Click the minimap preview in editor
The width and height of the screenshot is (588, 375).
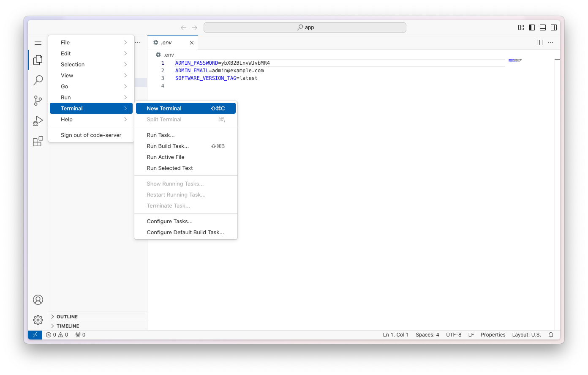coord(515,61)
